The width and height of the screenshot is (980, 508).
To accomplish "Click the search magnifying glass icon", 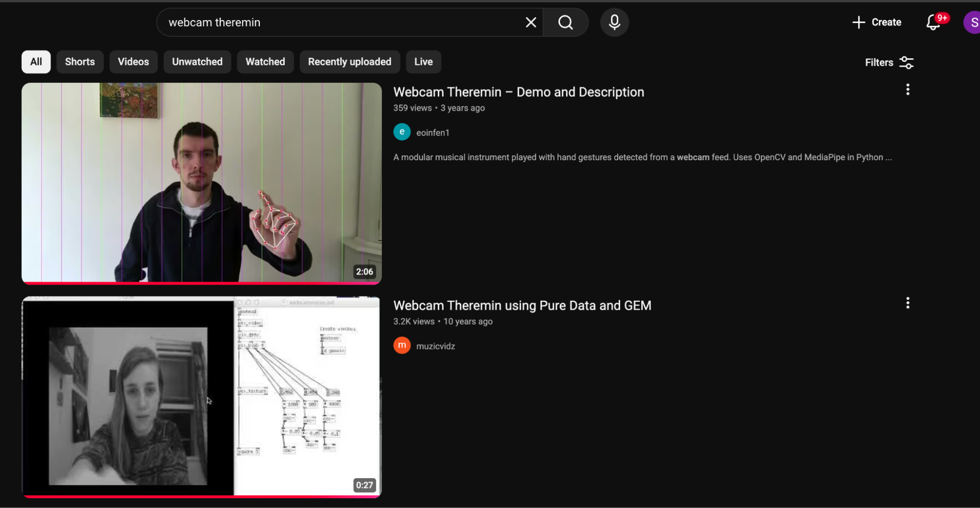I will click(565, 22).
